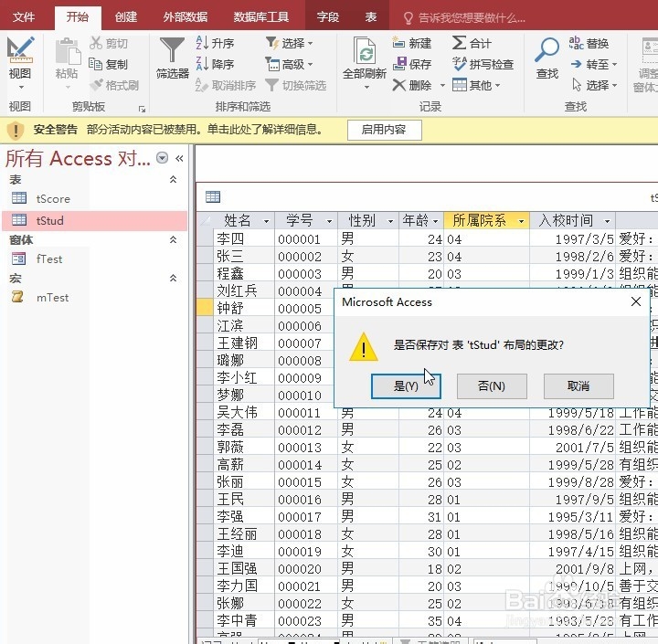
Task: Click Delete record (删除) X icon
Action: tap(399, 85)
